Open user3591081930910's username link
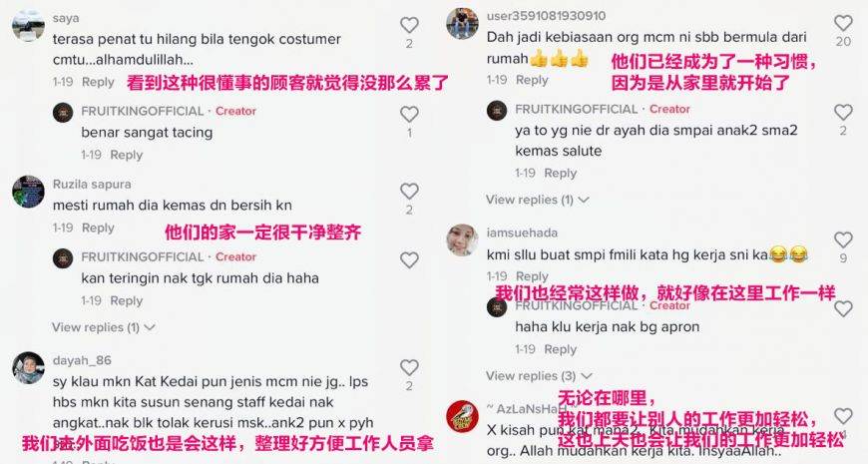Image resolution: width=868 pixels, height=464 pixels. (547, 16)
